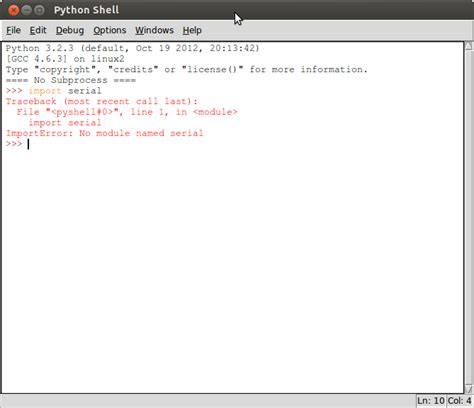Click the first import serial command
The image size is (474, 408).
click(65, 91)
